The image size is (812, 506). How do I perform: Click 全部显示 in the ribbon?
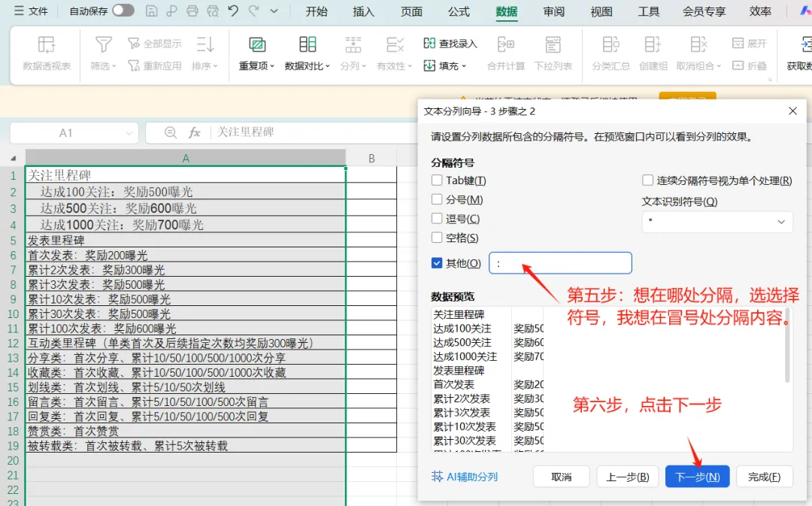click(155, 44)
